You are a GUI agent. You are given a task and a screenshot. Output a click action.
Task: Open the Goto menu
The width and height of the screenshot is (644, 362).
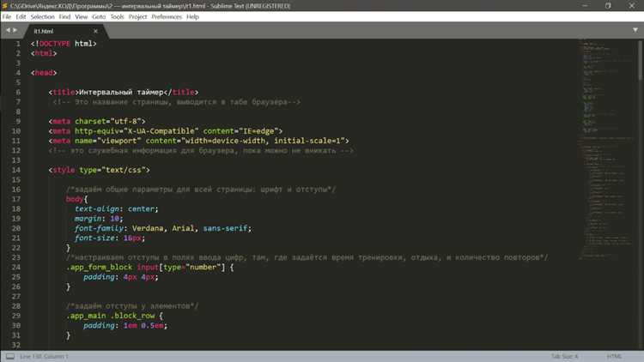pos(99,17)
